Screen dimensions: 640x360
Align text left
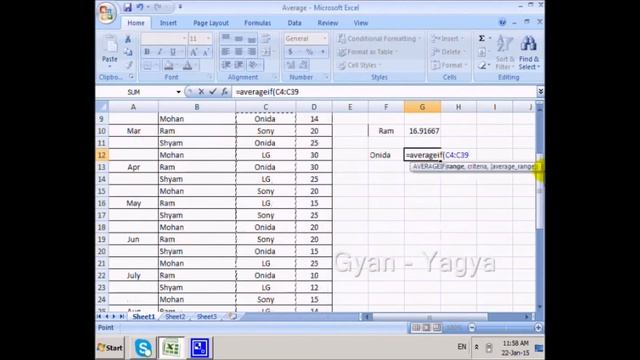[x=226, y=52]
